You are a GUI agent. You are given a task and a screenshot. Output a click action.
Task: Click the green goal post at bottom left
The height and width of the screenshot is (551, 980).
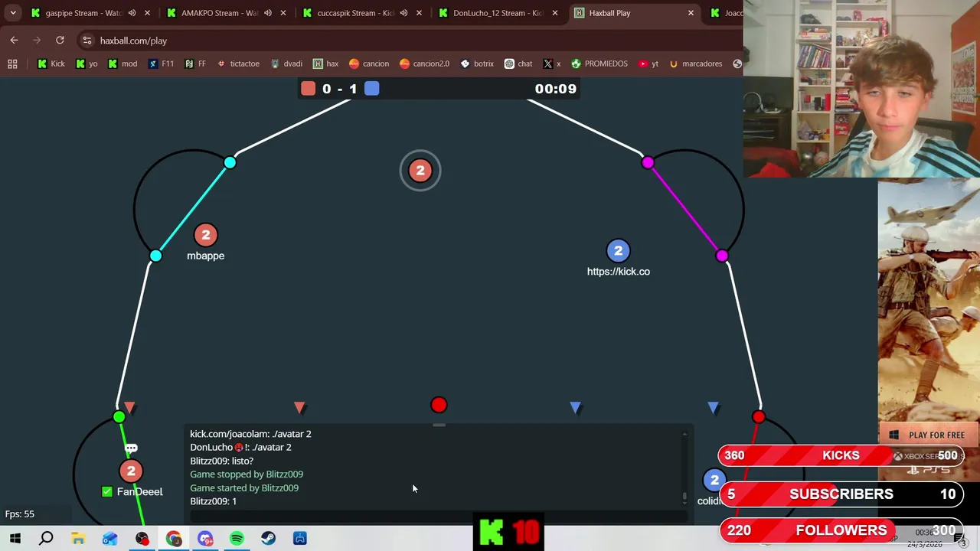point(119,417)
